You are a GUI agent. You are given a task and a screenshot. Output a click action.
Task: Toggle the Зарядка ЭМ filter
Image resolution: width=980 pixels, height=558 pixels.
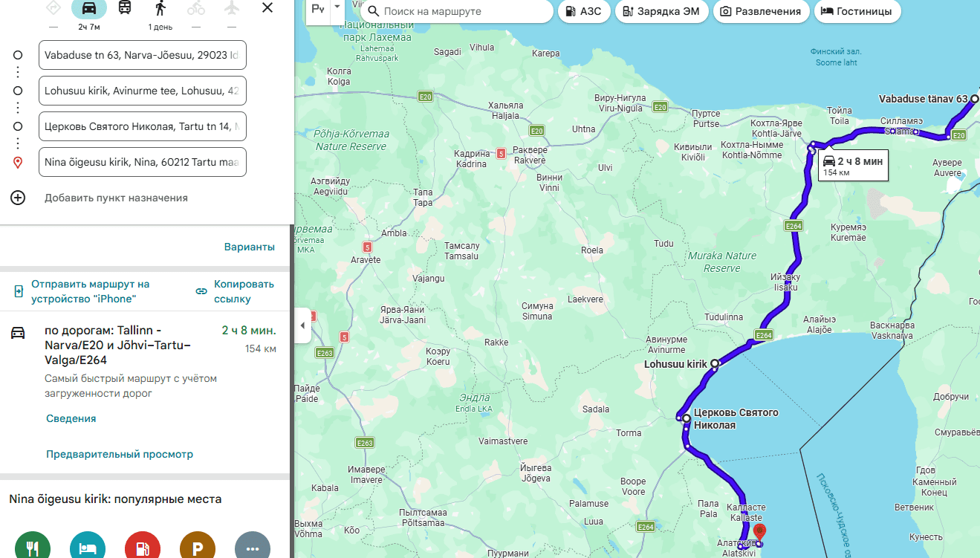click(661, 11)
